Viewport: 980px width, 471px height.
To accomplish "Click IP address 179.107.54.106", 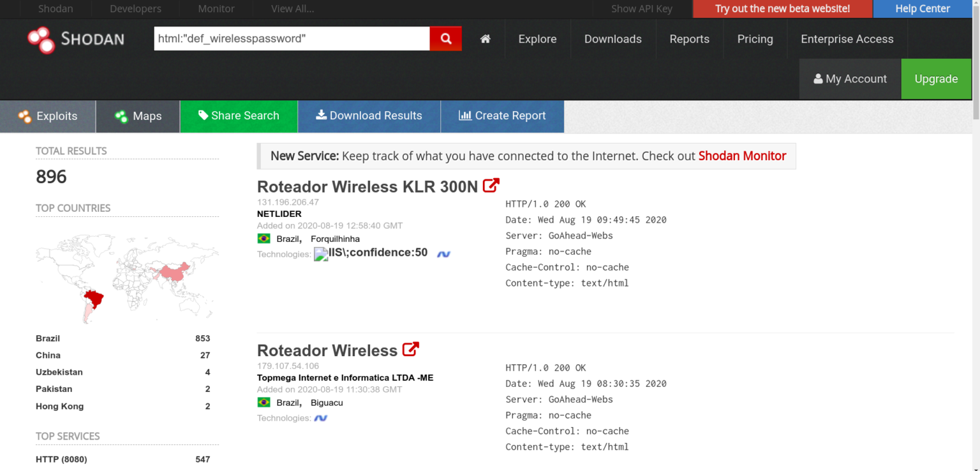I will pyautogui.click(x=288, y=366).
